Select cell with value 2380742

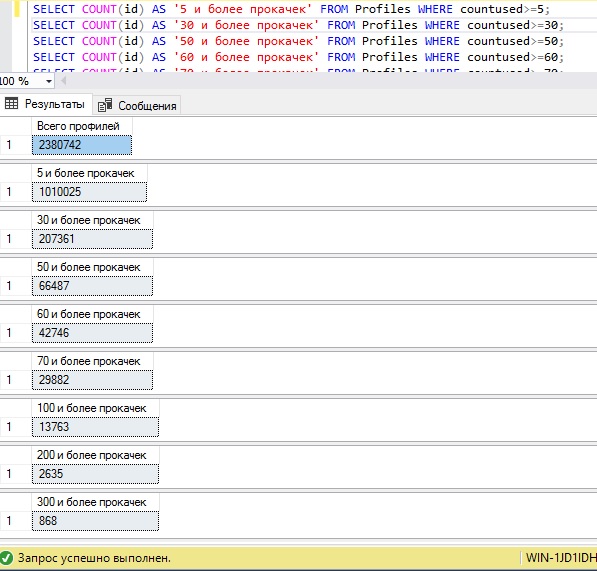(x=82, y=145)
